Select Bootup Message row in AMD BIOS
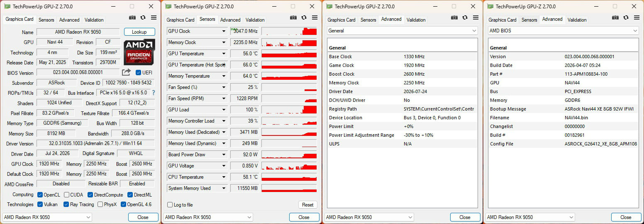The width and height of the screenshot is (644, 224). [x=563, y=109]
